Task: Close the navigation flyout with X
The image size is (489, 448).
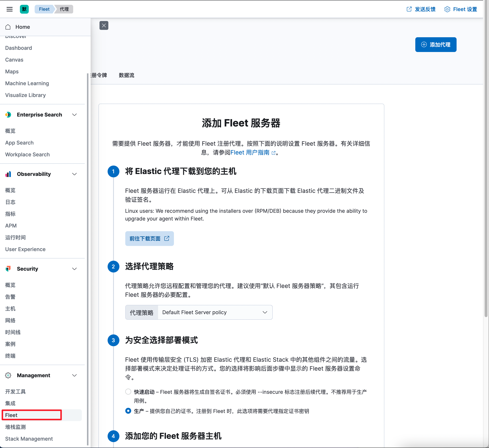Action: pyautogui.click(x=104, y=25)
